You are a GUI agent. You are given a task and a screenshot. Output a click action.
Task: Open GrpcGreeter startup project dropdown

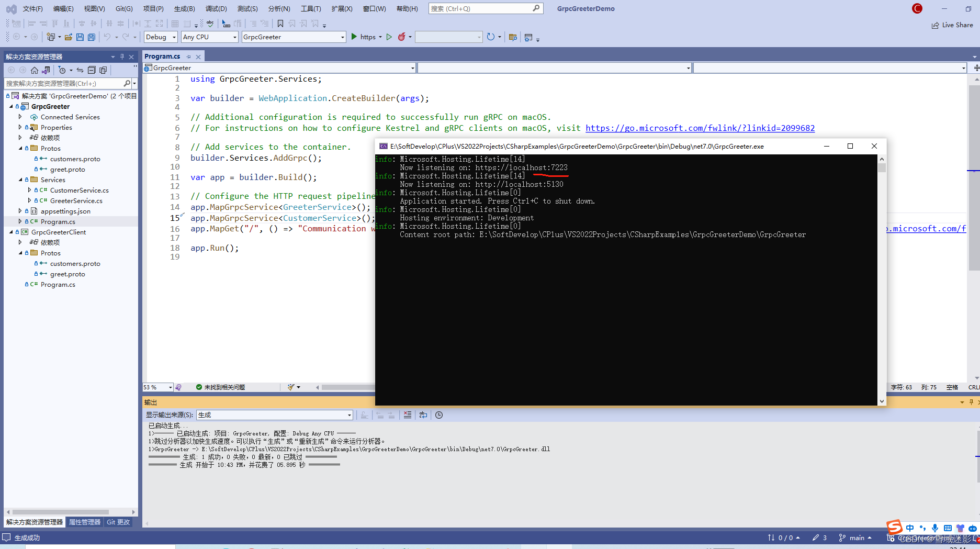pyautogui.click(x=294, y=37)
